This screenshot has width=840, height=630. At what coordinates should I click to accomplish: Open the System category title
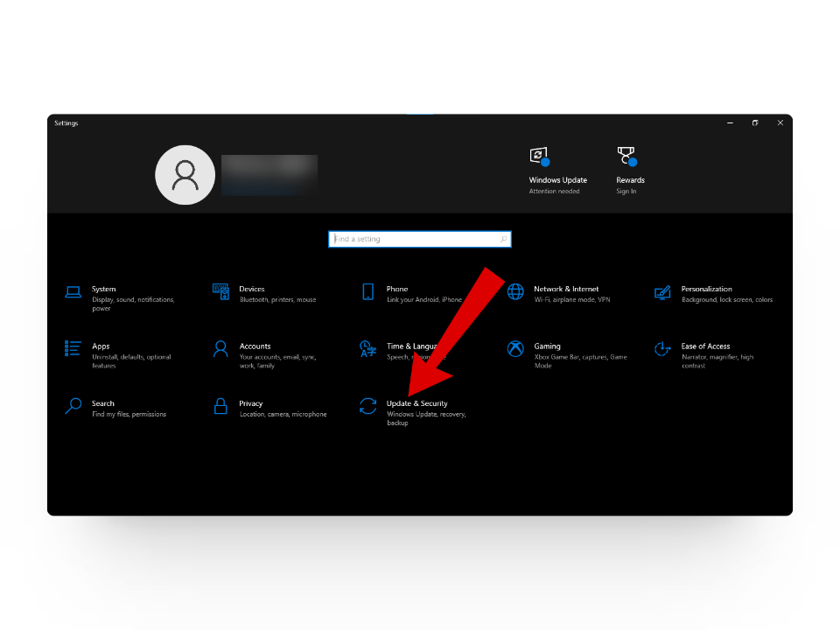tap(104, 289)
